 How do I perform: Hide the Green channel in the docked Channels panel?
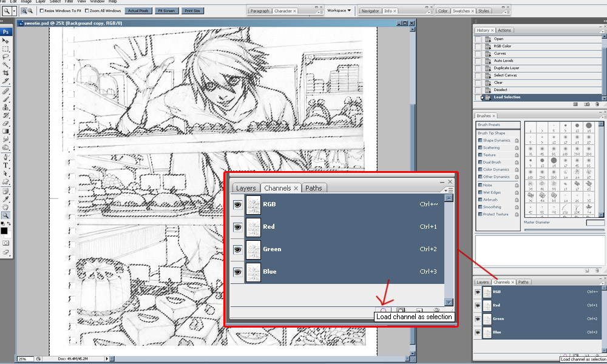click(478, 318)
